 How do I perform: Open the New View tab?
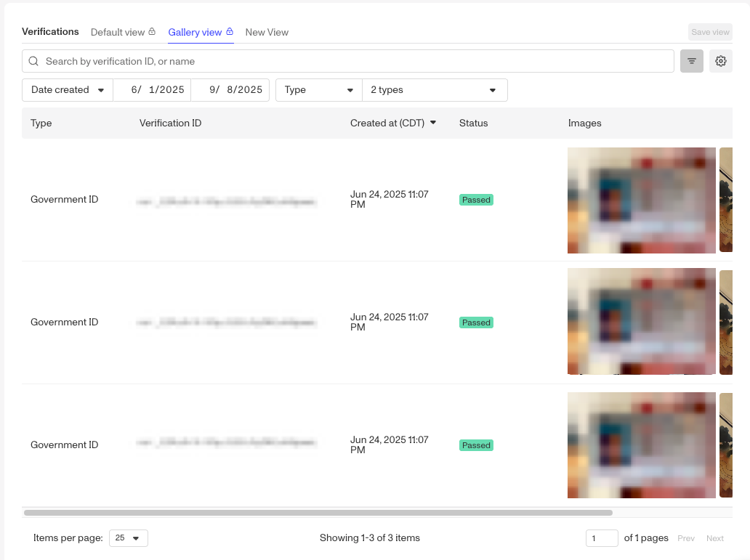click(267, 32)
